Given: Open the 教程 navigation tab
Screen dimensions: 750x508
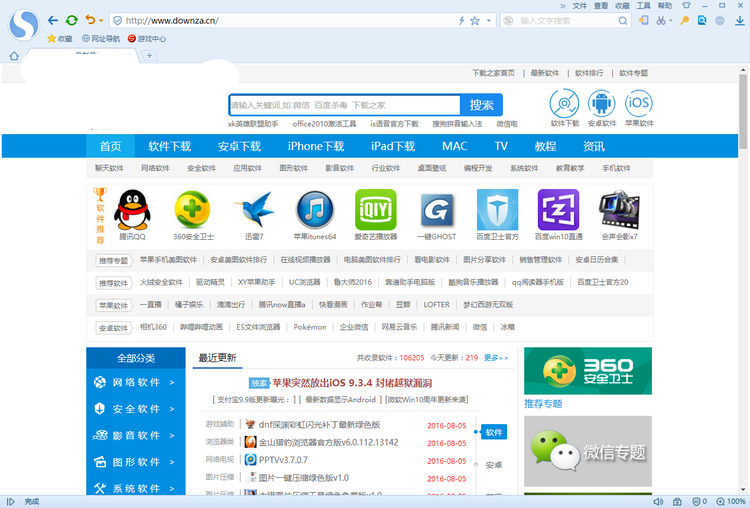Looking at the screenshot, I should pyautogui.click(x=545, y=146).
